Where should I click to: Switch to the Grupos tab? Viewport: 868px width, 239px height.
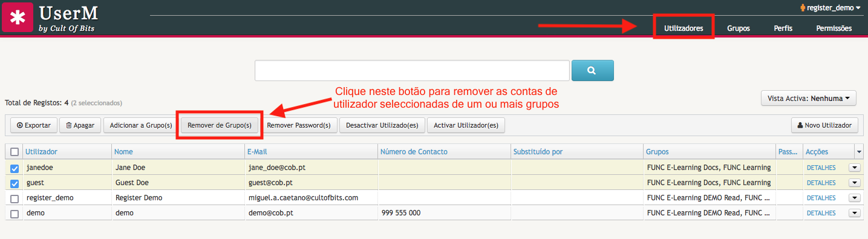point(739,28)
